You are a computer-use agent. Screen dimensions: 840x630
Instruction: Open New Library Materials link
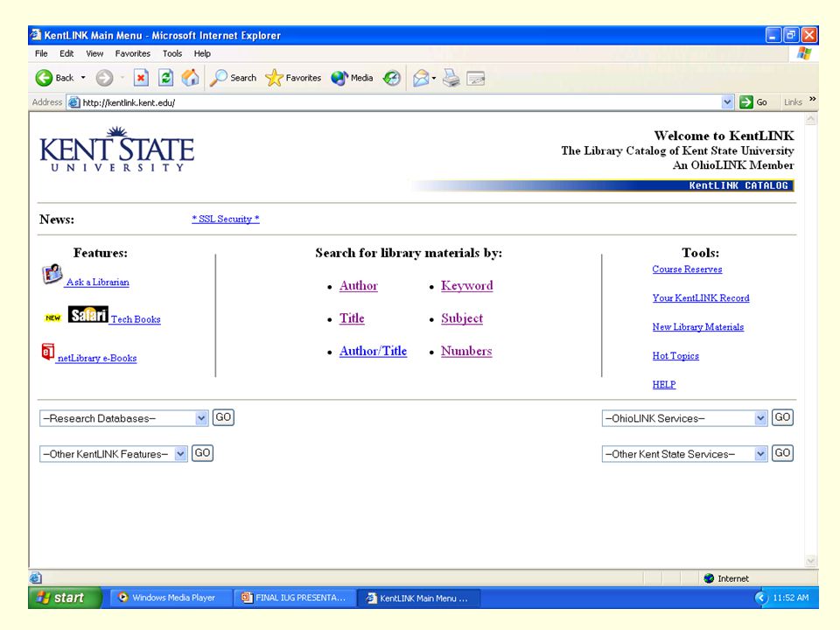[x=698, y=326]
